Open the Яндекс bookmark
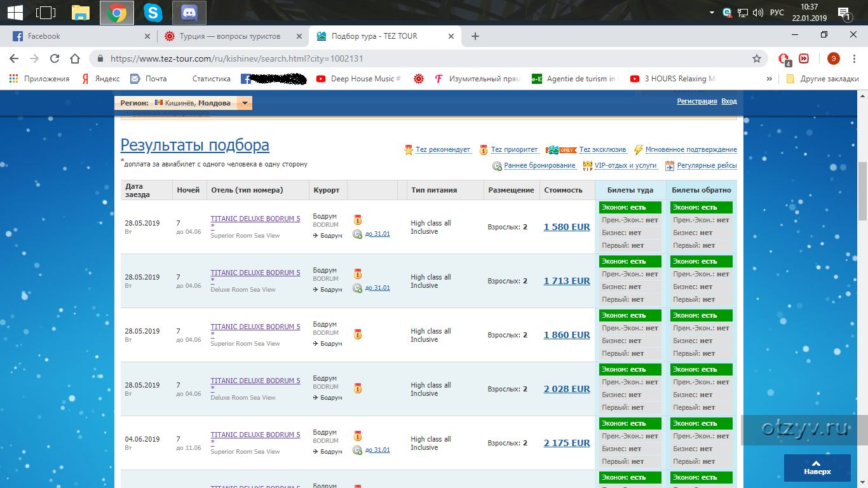 pyautogui.click(x=100, y=79)
